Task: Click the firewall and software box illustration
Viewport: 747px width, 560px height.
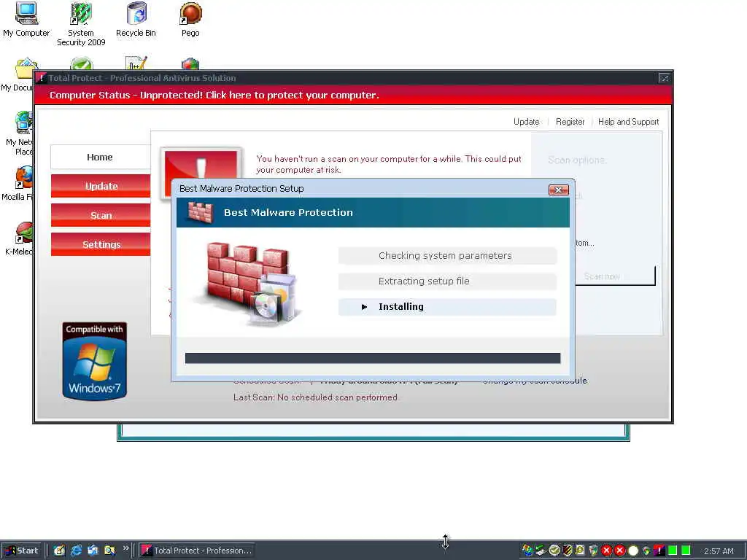Action: pos(250,284)
